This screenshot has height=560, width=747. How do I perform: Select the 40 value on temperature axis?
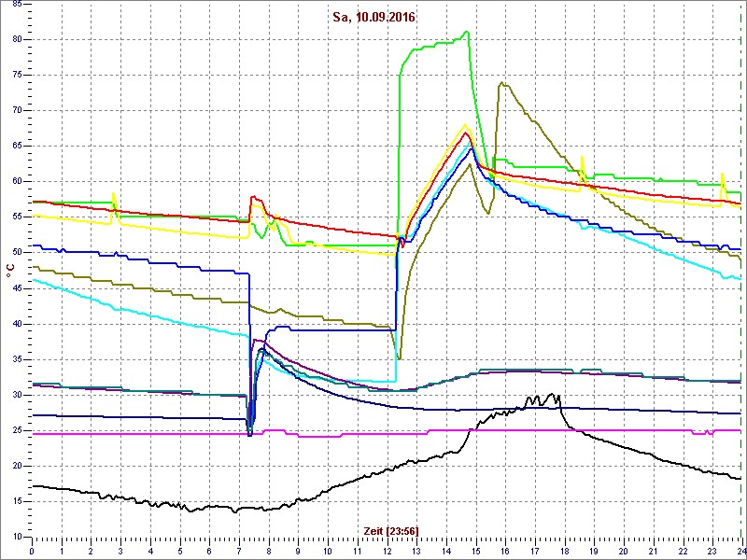[x=17, y=324]
